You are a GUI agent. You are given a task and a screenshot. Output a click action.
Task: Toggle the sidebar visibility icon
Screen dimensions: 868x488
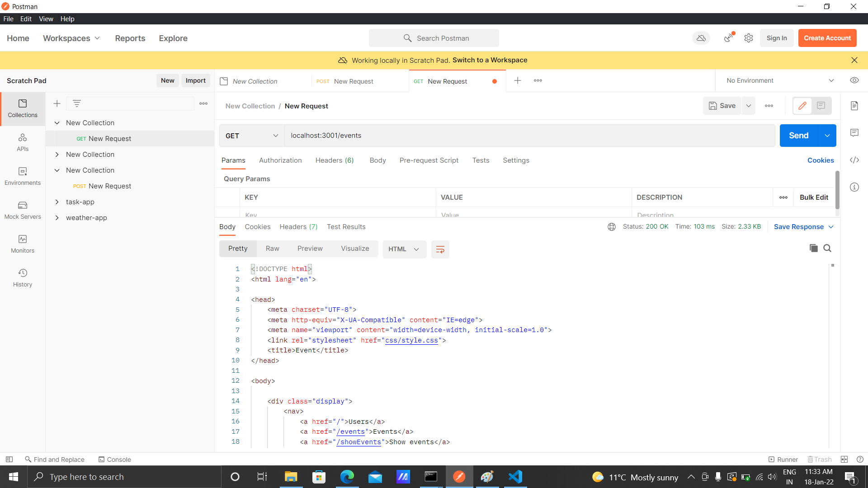point(9,459)
